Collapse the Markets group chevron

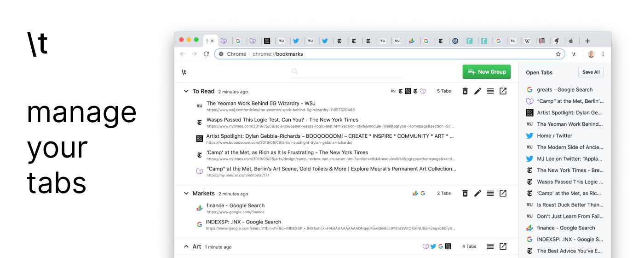pos(186,193)
